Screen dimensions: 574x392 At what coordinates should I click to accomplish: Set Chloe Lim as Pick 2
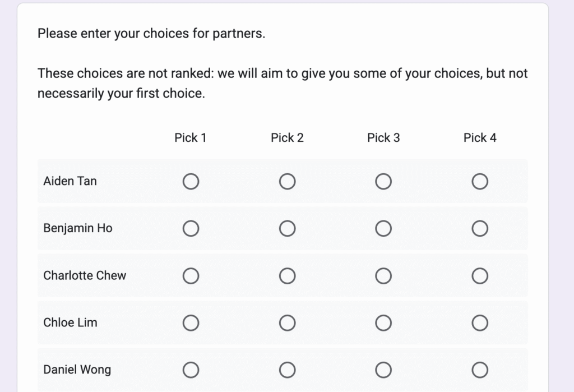click(x=287, y=323)
